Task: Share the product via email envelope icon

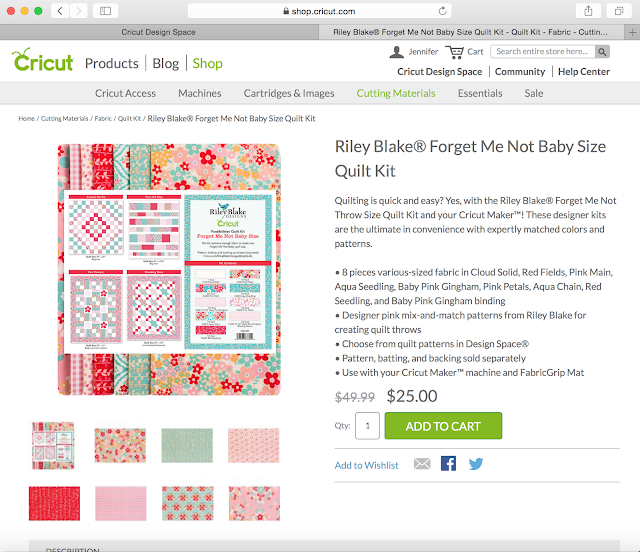Action: click(x=422, y=464)
